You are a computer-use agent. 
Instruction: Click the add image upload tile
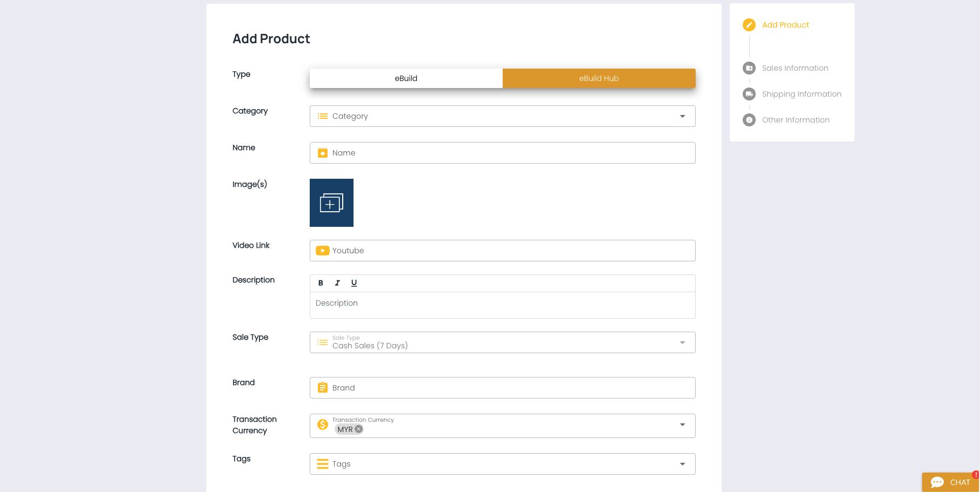(331, 203)
